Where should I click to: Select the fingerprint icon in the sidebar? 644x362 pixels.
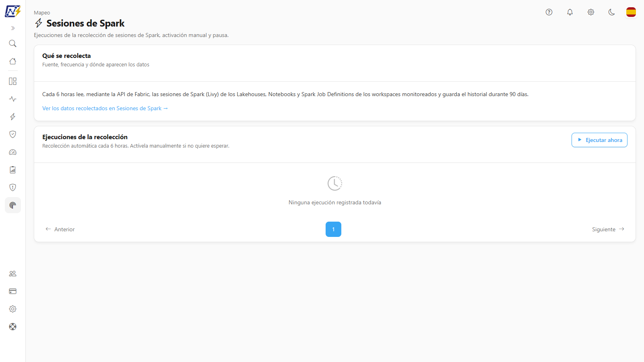13,205
